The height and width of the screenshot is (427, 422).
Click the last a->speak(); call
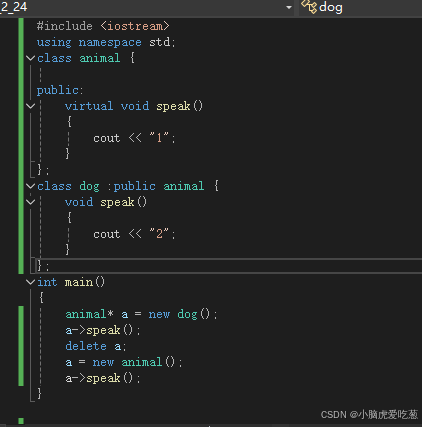(x=103, y=378)
